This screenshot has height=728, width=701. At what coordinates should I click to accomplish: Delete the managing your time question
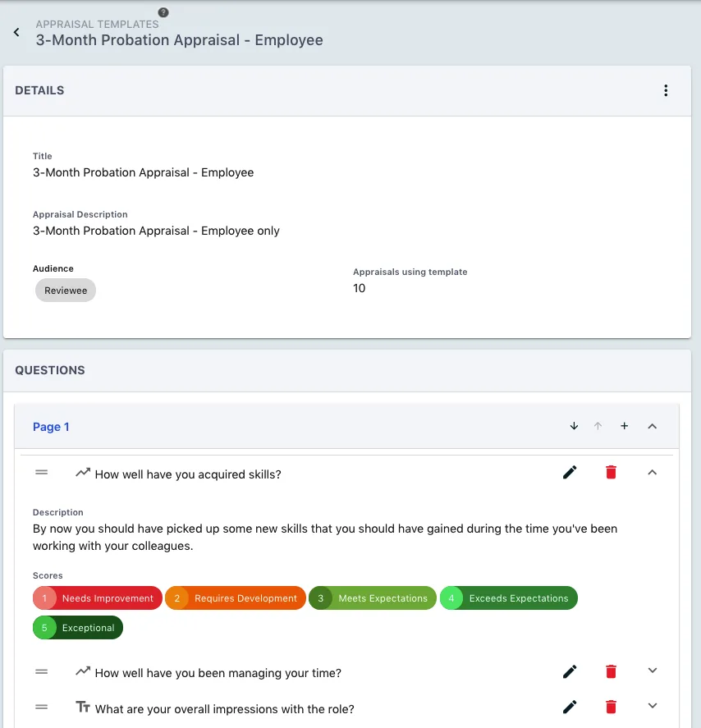(611, 672)
